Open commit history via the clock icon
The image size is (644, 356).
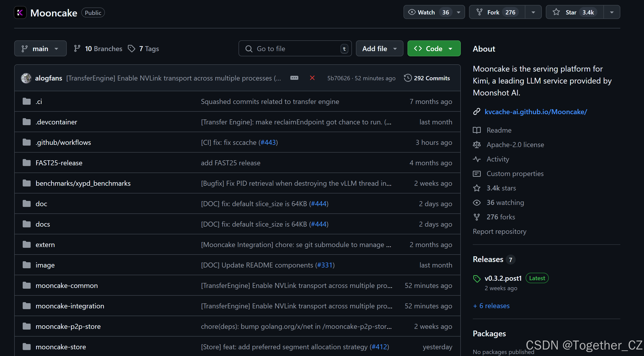[x=408, y=78]
